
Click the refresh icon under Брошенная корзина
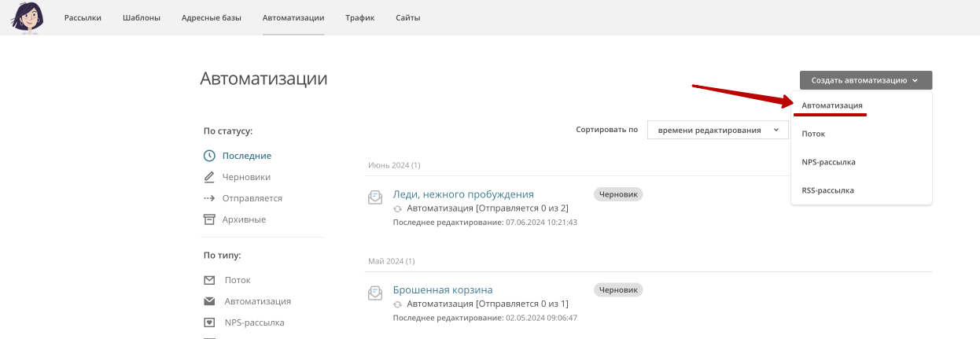tap(398, 304)
